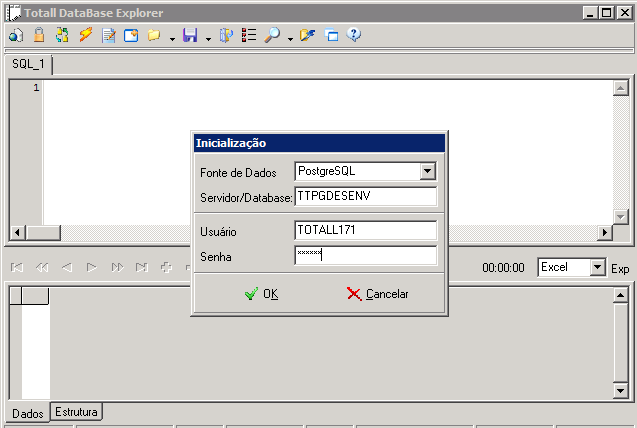Open the Excel export format dropdown
The height and width of the screenshot is (428, 637).
pyautogui.click(x=597, y=267)
